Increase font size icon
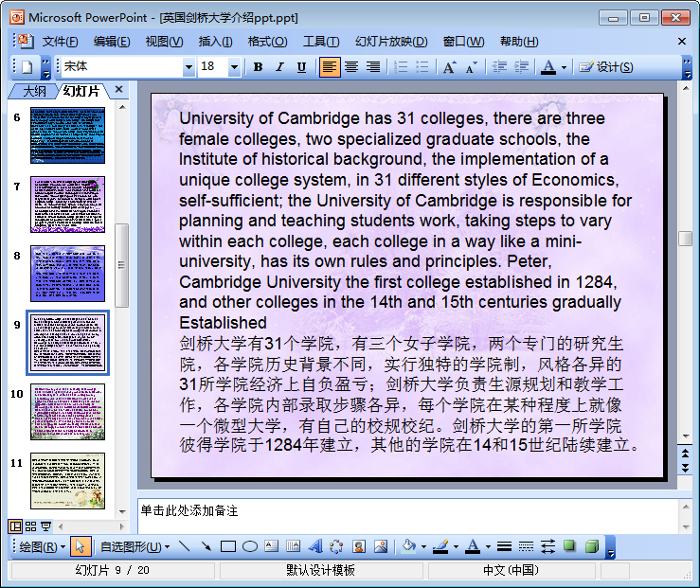This screenshot has height=588, width=700. [450, 67]
